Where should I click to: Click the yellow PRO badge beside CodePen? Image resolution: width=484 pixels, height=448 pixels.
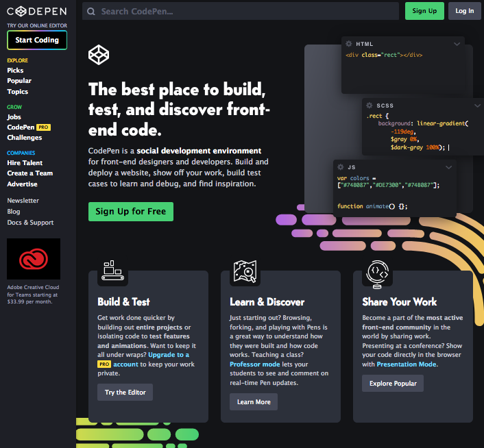[x=43, y=127]
